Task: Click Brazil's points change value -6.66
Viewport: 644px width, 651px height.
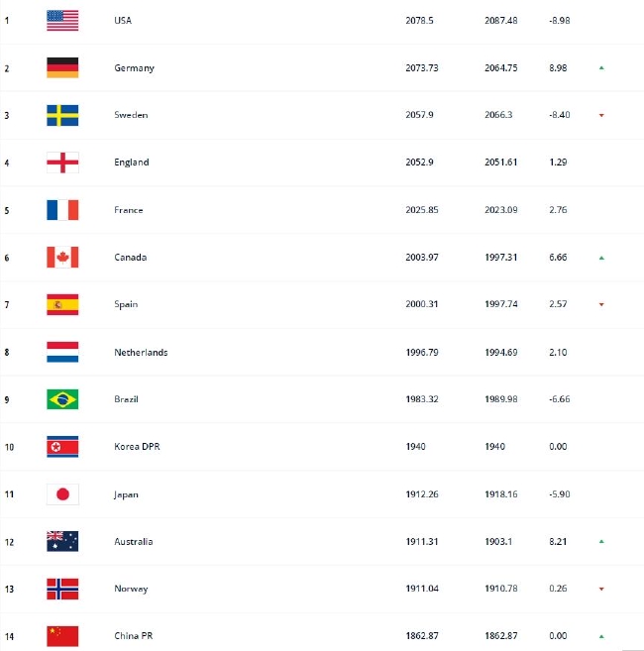Action: 559,399
